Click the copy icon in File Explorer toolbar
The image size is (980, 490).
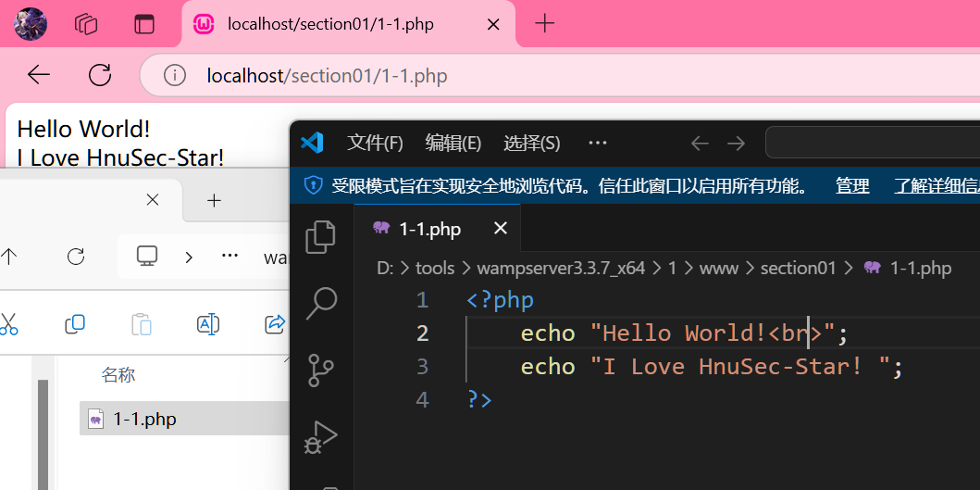click(x=75, y=323)
